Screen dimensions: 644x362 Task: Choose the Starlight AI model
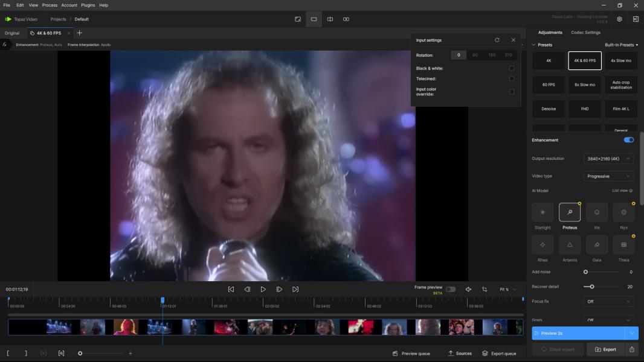543,212
